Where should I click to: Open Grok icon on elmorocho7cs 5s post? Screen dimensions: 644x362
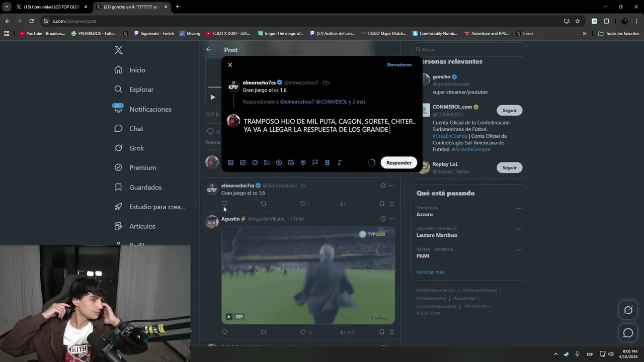[x=383, y=186]
